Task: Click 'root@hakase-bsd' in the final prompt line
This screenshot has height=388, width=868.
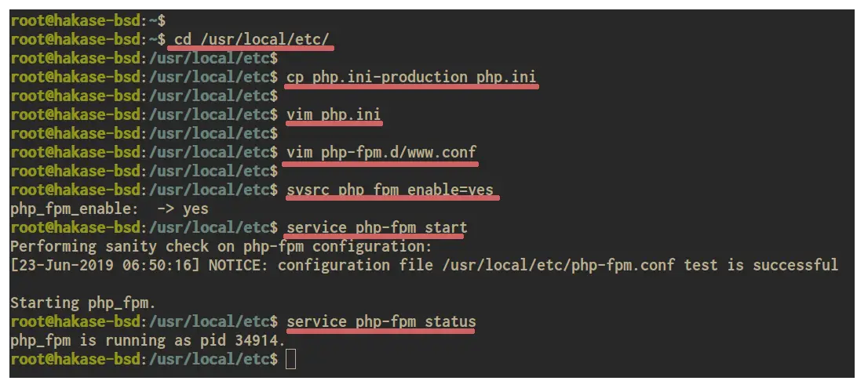Action: (75, 359)
